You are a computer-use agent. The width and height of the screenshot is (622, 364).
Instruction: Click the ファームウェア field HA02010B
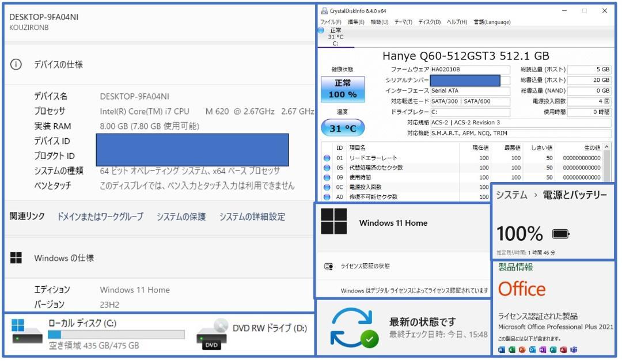pyautogui.click(x=470, y=69)
